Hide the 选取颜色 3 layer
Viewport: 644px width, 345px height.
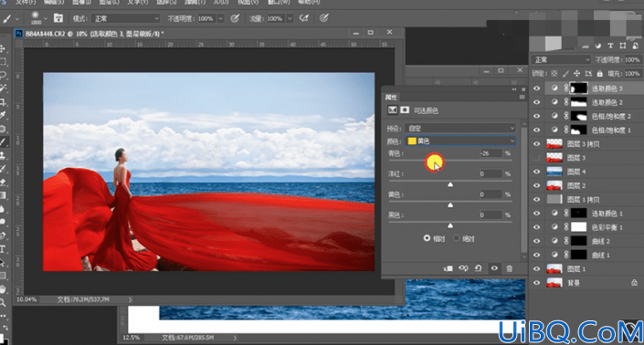536,89
